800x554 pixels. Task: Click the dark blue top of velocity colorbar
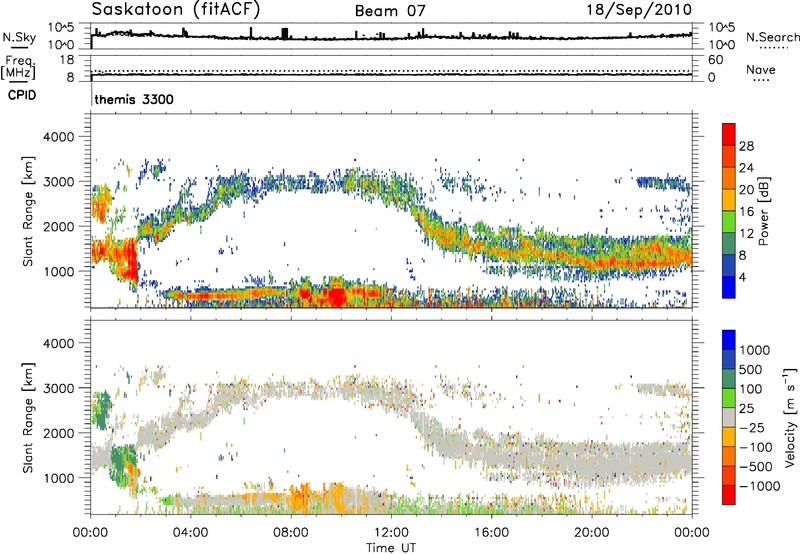[729, 340]
